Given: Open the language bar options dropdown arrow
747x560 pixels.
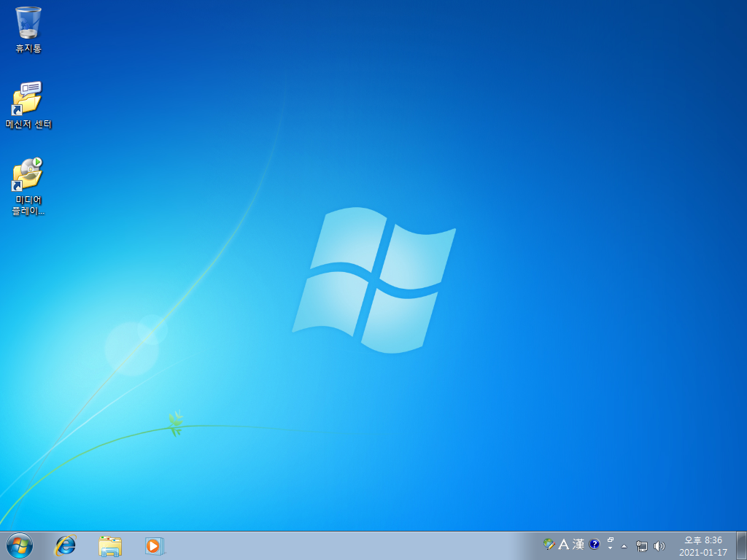Looking at the screenshot, I should [611, 548].
